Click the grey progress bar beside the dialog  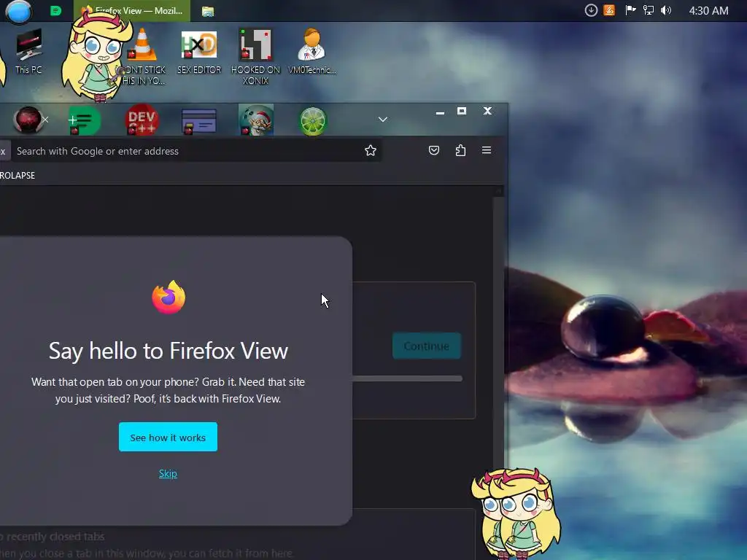click(x=407, y=378)
